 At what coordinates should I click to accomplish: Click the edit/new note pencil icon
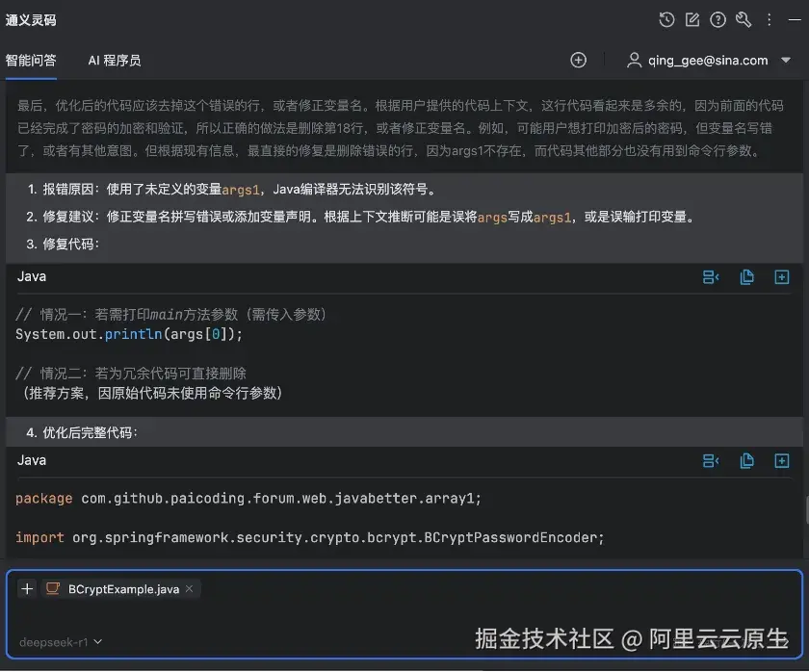point(692,19)
